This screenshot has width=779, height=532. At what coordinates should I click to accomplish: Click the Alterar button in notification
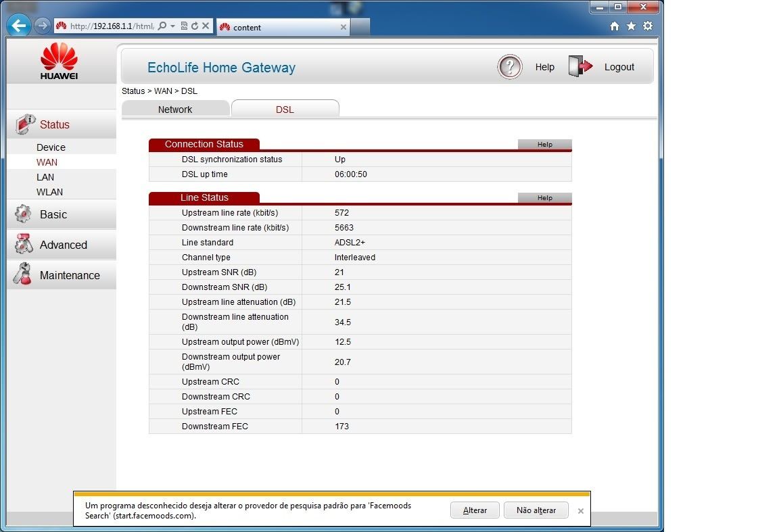(x=475, y=510)
